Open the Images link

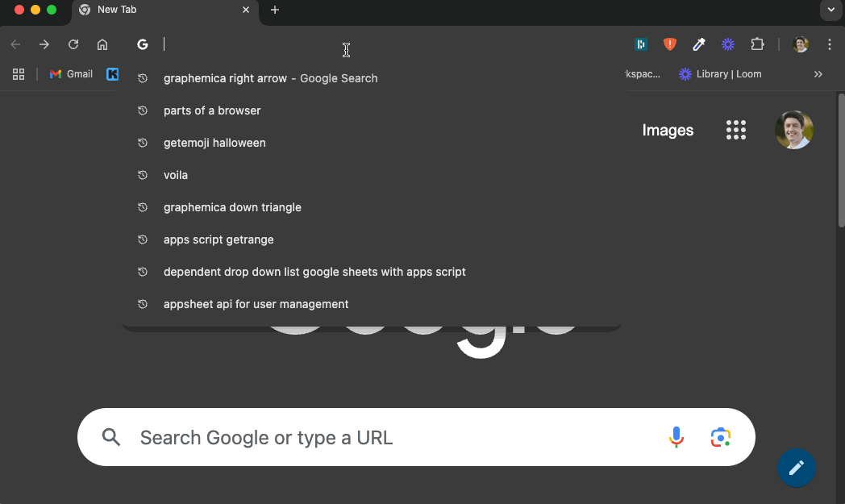pos(668,130)
